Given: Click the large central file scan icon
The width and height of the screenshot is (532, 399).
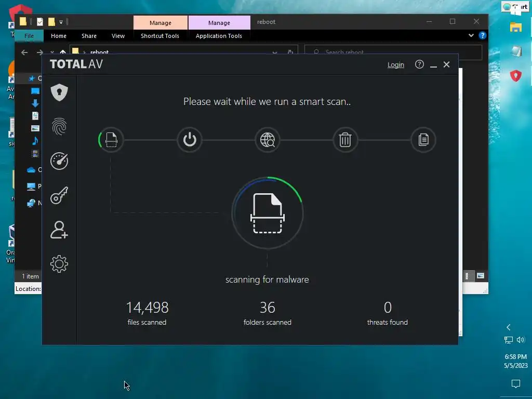Looking at the screenshot, I should [268, 214].
